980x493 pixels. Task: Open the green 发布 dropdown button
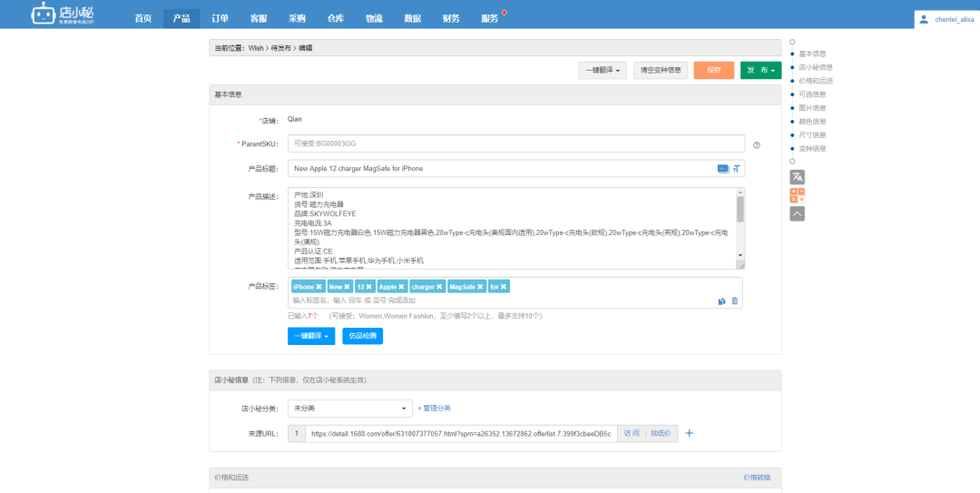pos(760,71)
